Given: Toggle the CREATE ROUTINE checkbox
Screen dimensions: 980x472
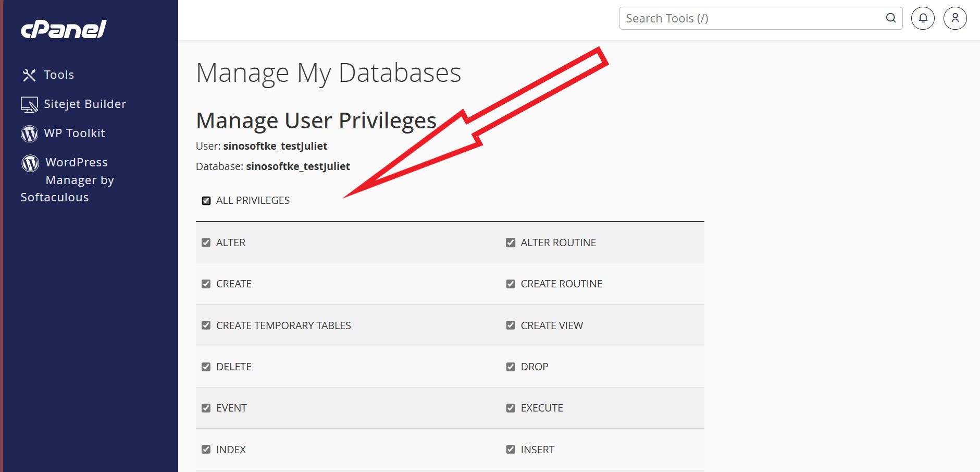Looking at the screenshot, I should [511, 284].
